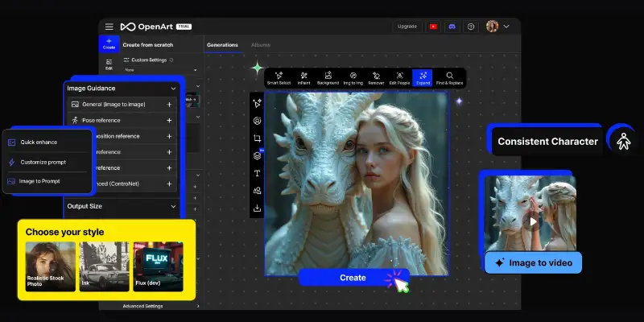Click the face circle icon in vertical toolbar

[257, 121]
